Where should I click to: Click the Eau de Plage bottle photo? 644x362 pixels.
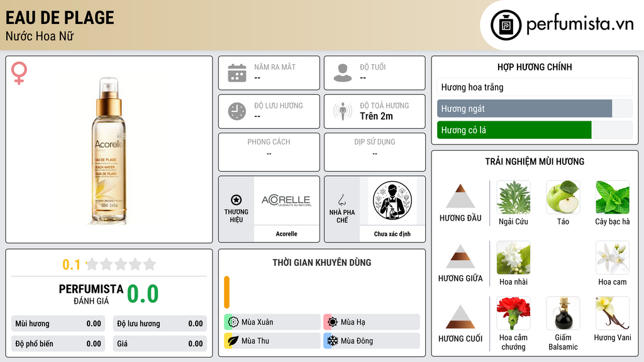[x=108, y=151]
